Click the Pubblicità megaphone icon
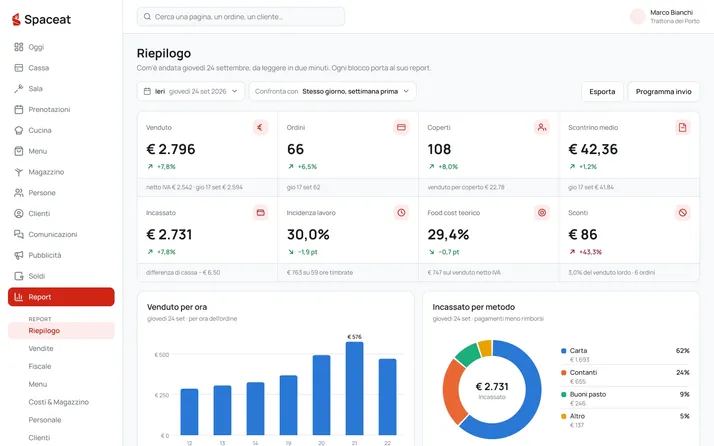 point(19,255)
